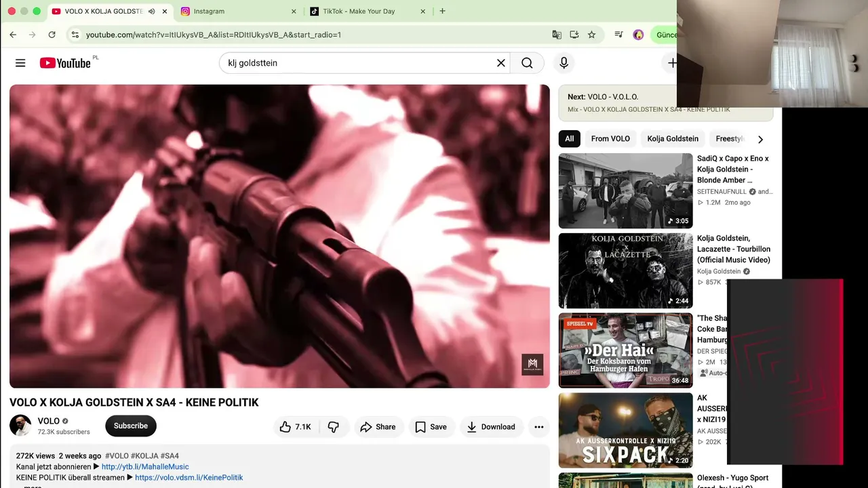
Task: Click the video player to pause
Action: click(279, 236)
